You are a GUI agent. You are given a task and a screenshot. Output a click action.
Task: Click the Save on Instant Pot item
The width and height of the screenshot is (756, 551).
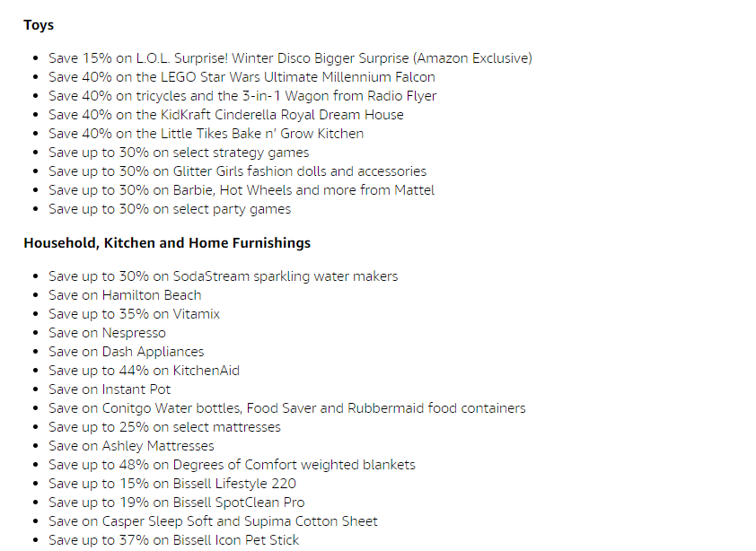[110, 389]
